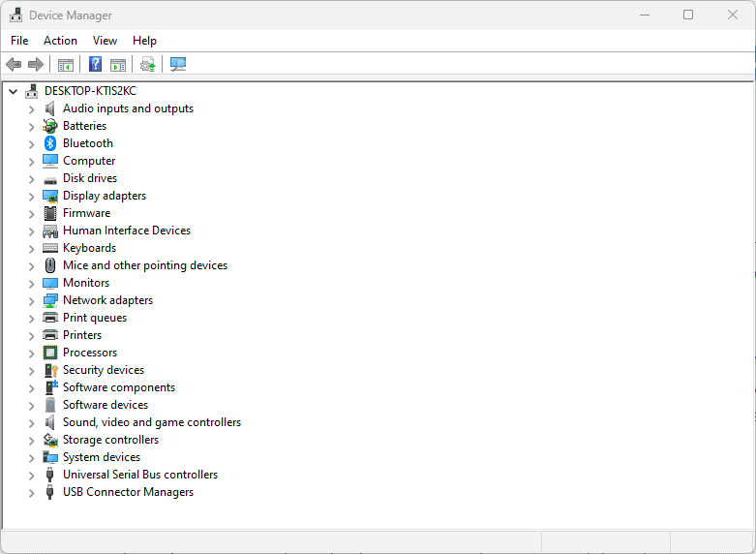
Task: Expand the Network adapters node
Action: (31, 300)
